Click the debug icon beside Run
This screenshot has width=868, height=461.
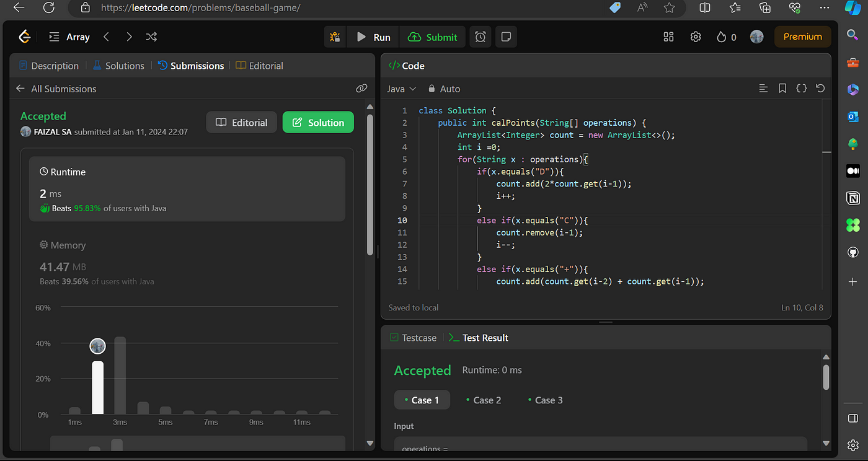335,37
